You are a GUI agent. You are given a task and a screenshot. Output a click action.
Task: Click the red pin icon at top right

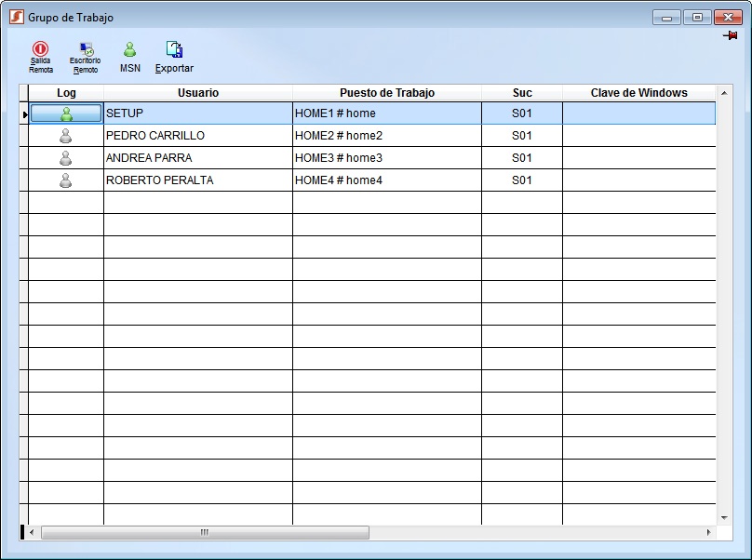(731, 35)
